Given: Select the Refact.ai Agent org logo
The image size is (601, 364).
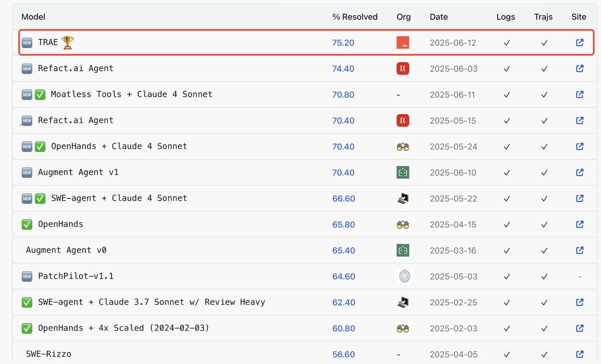Looking at the screenshot, I should click(x=403, y=69).
